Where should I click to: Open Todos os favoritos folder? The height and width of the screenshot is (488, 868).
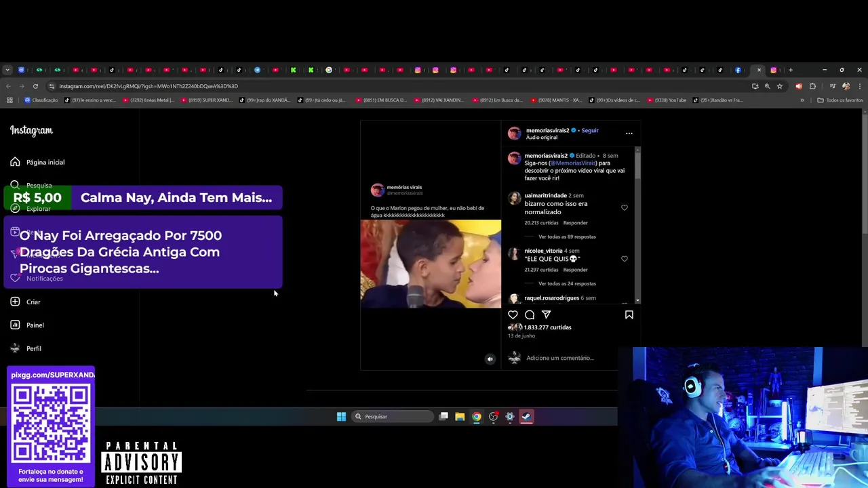[840, 100]
